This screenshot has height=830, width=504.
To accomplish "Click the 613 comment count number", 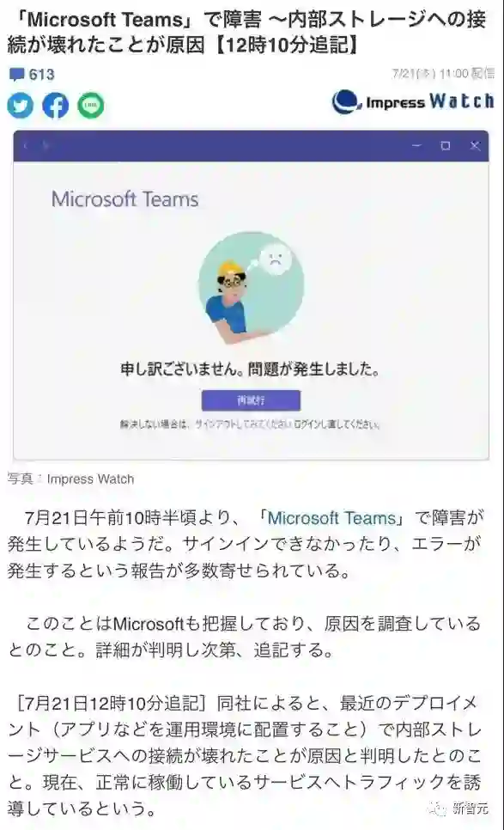I will point(42,75).
